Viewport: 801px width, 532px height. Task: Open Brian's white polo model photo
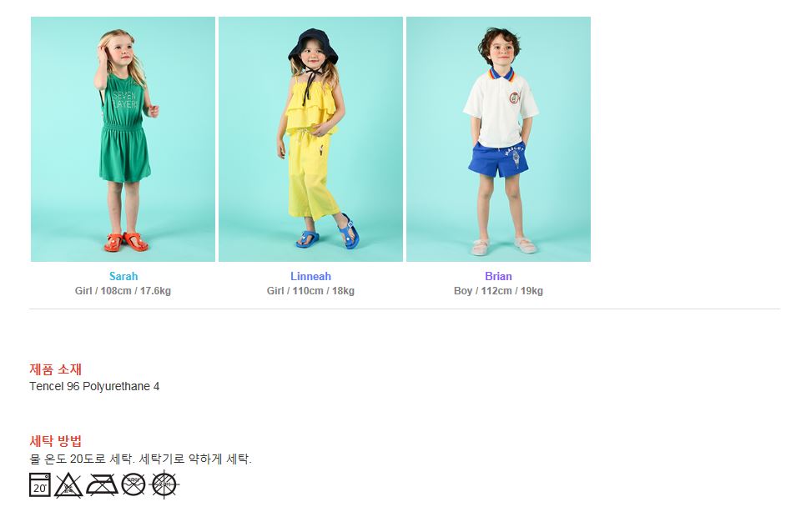498,139
